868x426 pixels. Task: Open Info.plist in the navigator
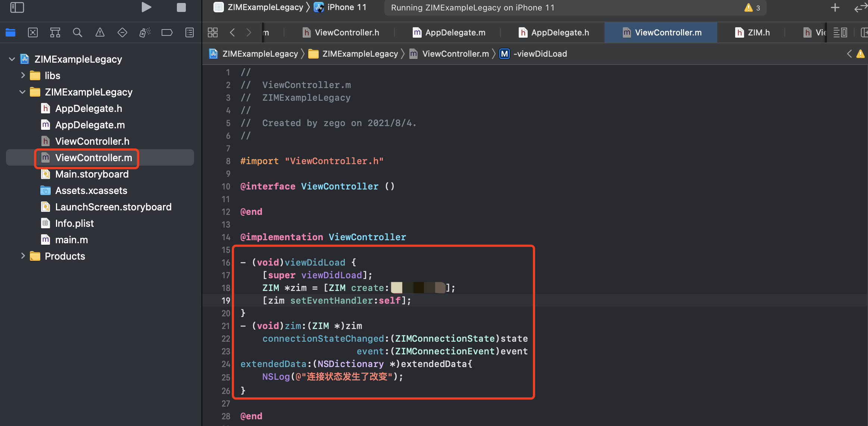pos(100,223)
